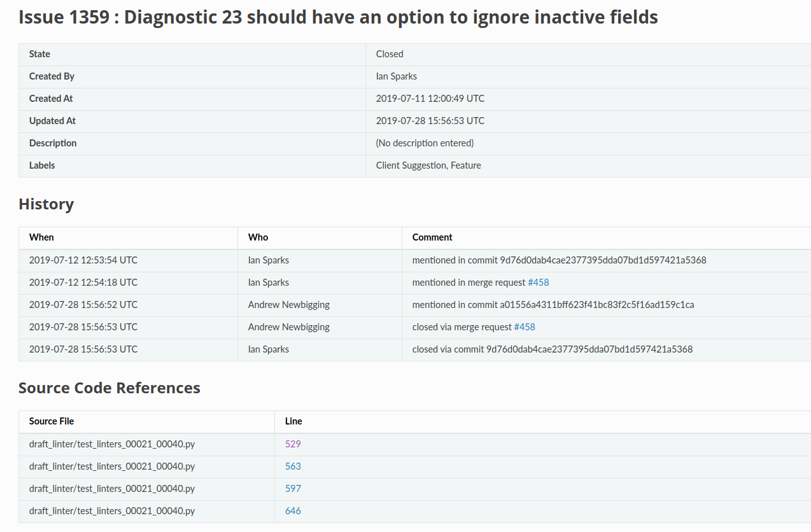The height and width of the screenshot is (532, 811).
Task: Click the Created At timestamp 2019-07-11 12:00:49
Action: tap(430, 99)
